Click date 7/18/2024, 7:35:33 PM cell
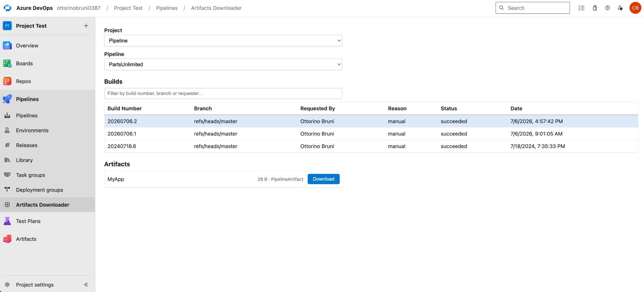 (538, 146)
